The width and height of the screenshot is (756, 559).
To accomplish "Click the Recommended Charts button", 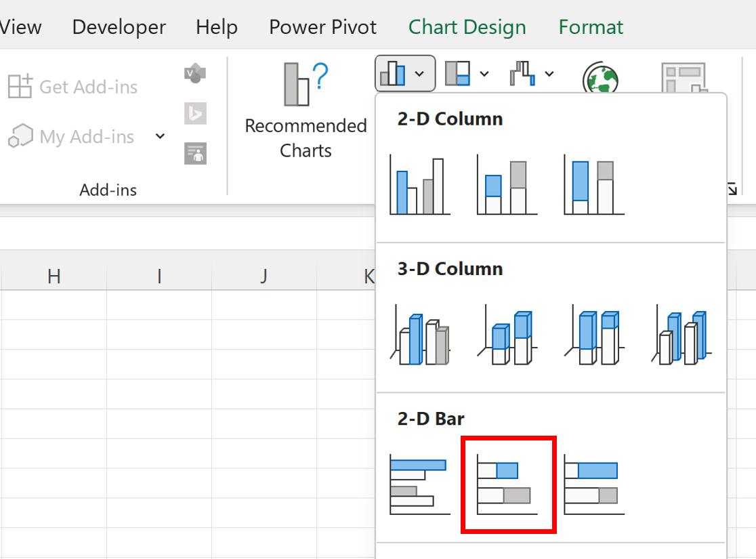I will pos(306,108).
